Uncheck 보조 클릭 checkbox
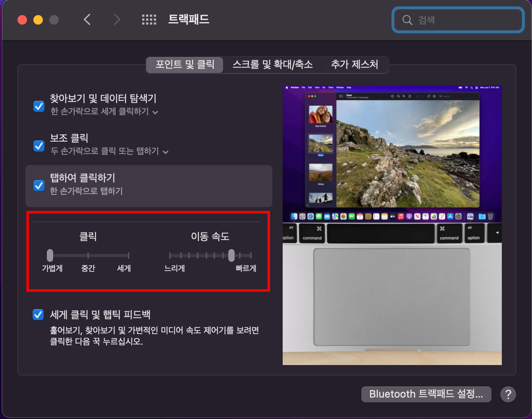 [x=39, y=146]
